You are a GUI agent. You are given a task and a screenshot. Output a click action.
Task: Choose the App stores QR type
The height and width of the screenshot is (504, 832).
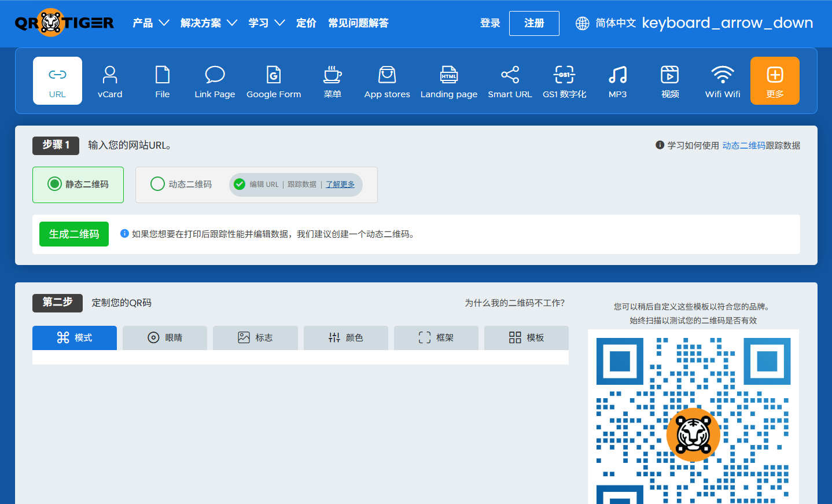coord(387,81)
